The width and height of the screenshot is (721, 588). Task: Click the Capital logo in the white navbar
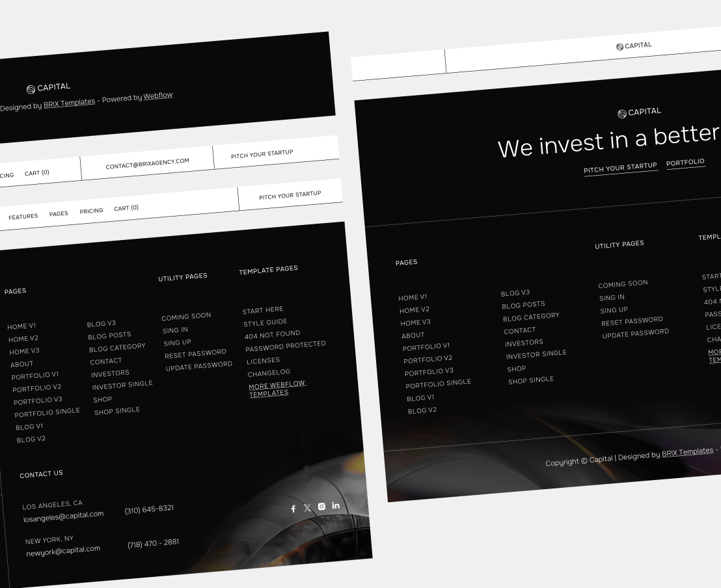tap(634, 45)
